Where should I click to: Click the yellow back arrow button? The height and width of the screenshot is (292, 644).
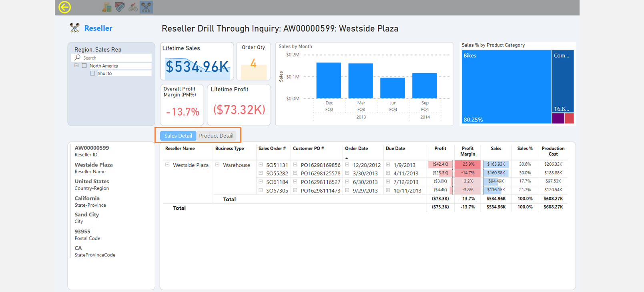point(64,7)
